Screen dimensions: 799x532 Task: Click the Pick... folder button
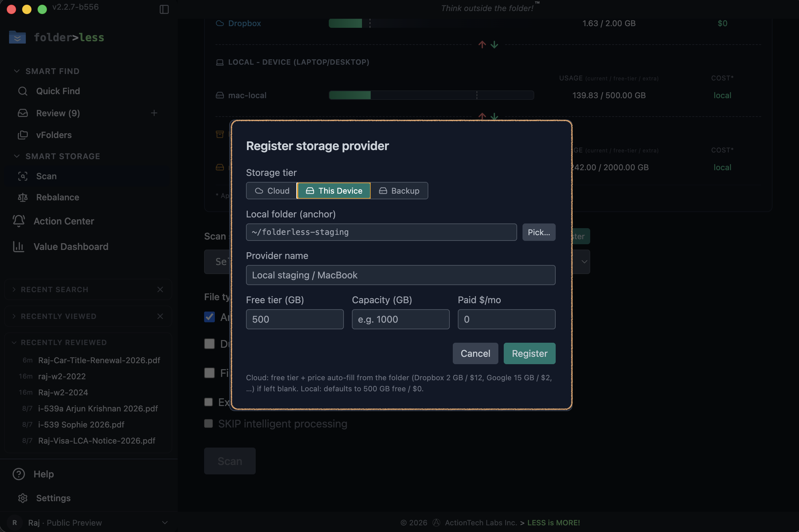(x=539, y=232)
